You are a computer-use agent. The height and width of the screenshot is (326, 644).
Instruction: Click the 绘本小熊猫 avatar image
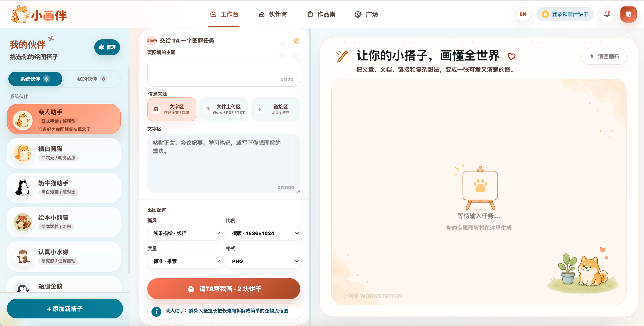click(x=23, y=222)
